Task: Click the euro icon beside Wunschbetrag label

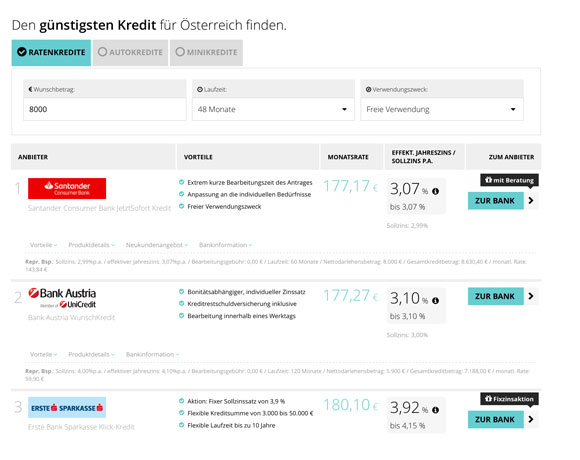Action: tap(30, 89)
